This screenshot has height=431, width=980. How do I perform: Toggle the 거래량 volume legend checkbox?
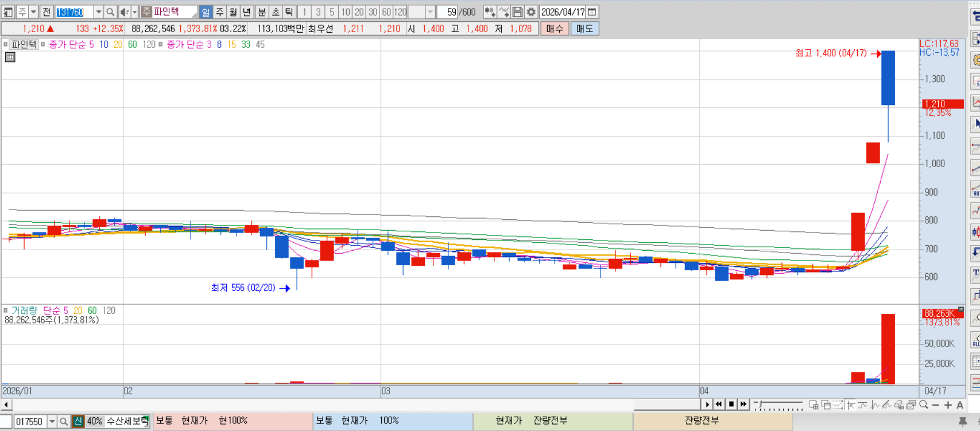click(x=6, y=310)
